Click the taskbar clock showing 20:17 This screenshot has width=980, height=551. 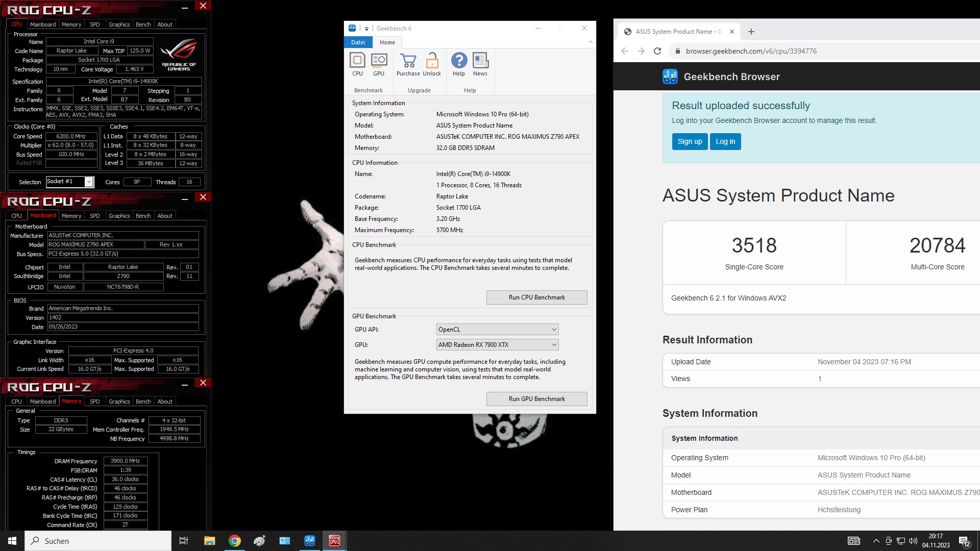click(936, 541)
